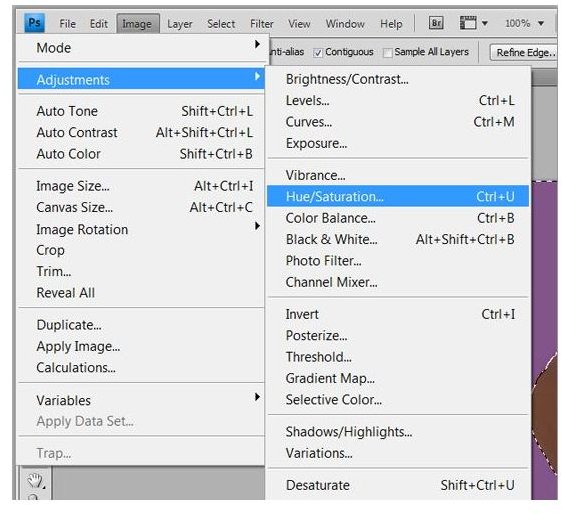Select Calculations menu entry
Viewport: 562px width, 514px height.
click(142, 367)
